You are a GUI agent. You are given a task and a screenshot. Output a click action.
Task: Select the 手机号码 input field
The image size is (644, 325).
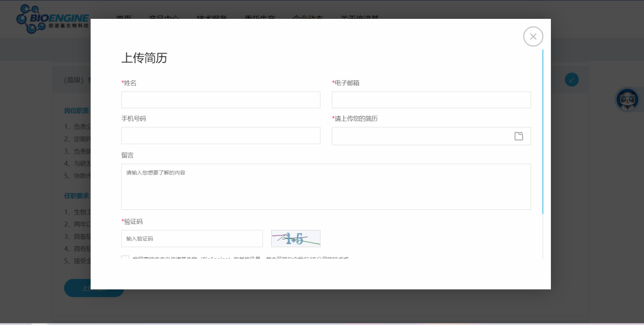[220, 136]
